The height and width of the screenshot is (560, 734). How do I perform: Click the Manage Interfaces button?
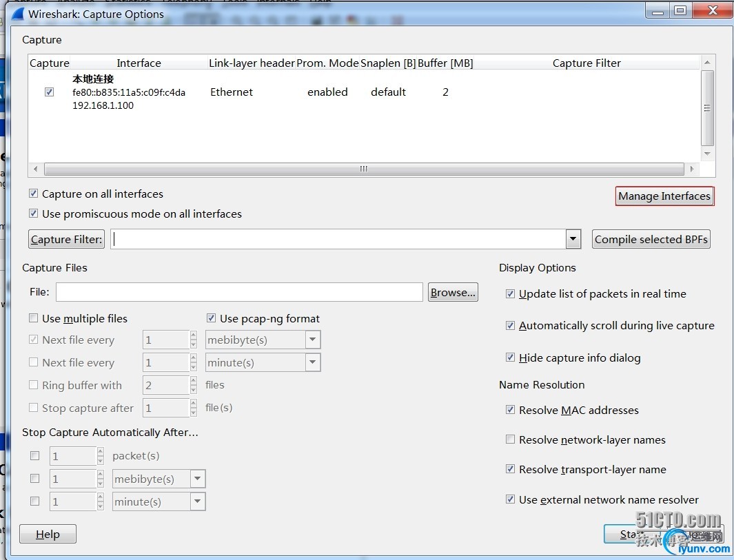(664, 196)
